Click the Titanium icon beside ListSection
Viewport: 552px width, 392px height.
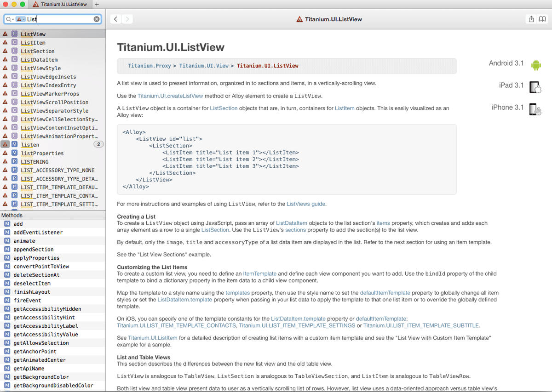(5, 51)
